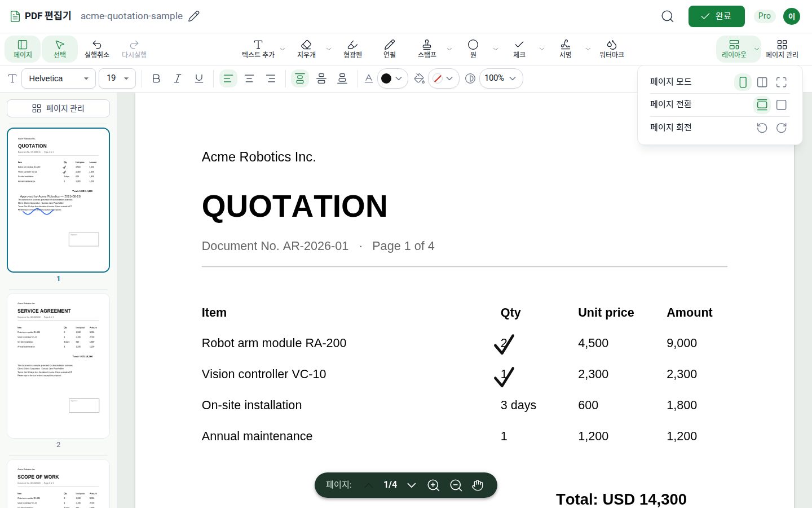Rename document with the pencil edit icon
812x508 pixels.
coord(194,16)
